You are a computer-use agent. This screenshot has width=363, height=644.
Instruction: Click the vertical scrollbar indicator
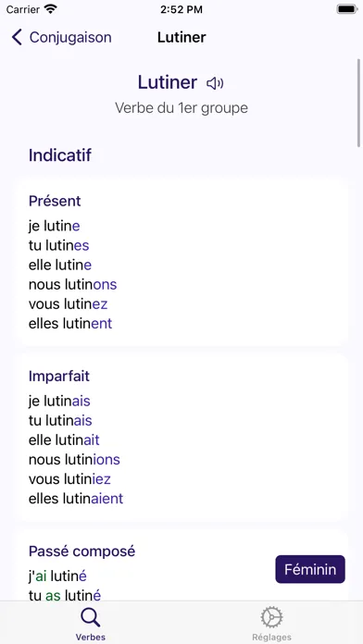(x=358, y=103)
